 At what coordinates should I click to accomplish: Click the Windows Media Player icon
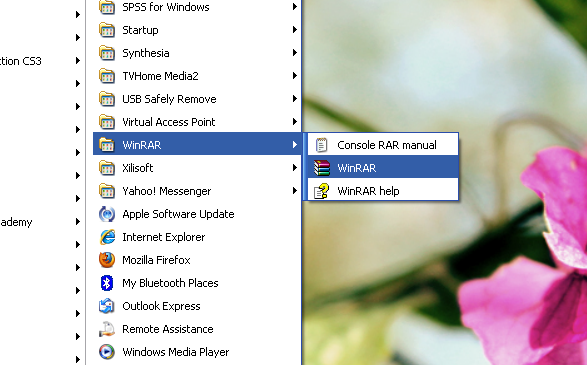coord(107,352)
